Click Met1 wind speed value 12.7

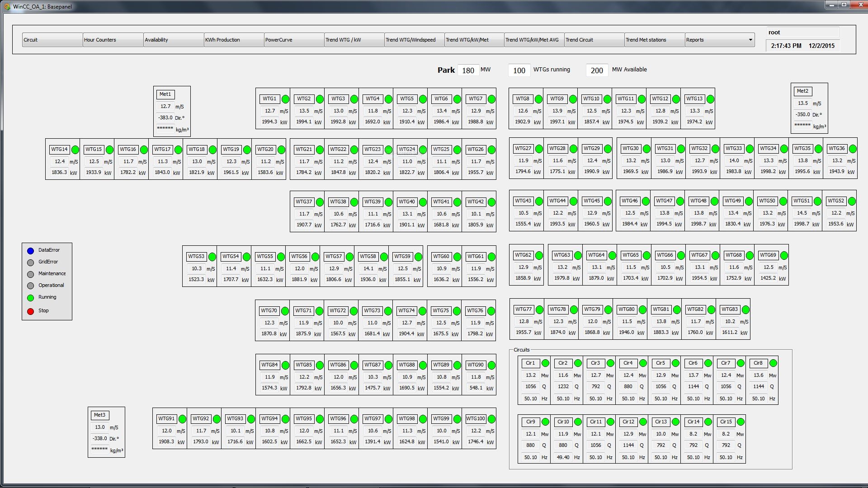coord(165,107)
